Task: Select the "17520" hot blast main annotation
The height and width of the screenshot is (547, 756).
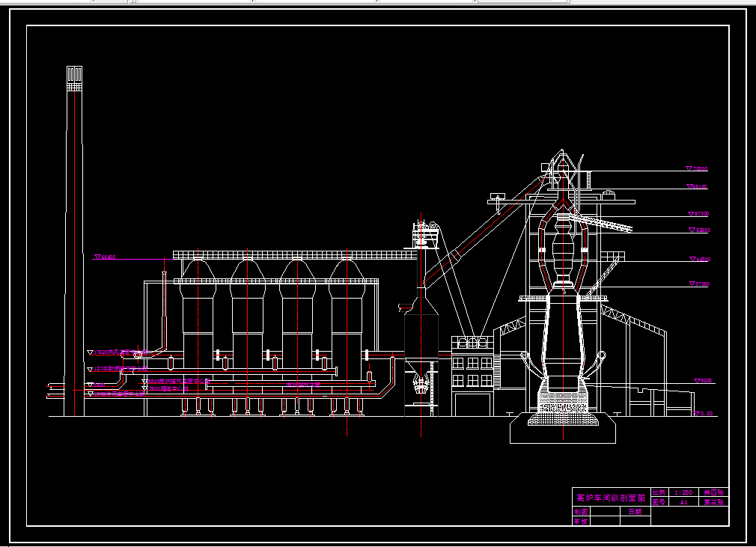Action: click(x=120, y=352)
